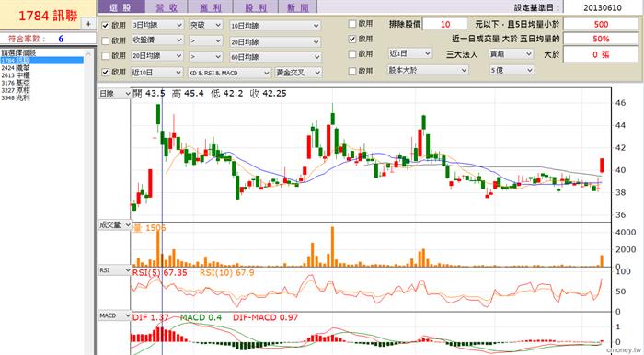Open the 近1日 dropdown
Image resolution: width=644 pixels, height=355 pixels.
click(x=409, y=53)
